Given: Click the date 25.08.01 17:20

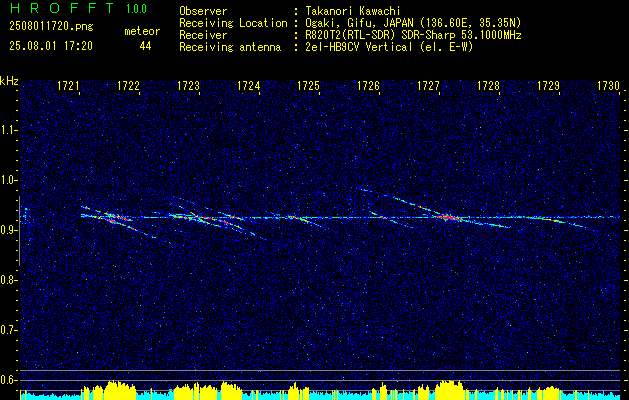Looking at the screenshot, I should (51, 46).
